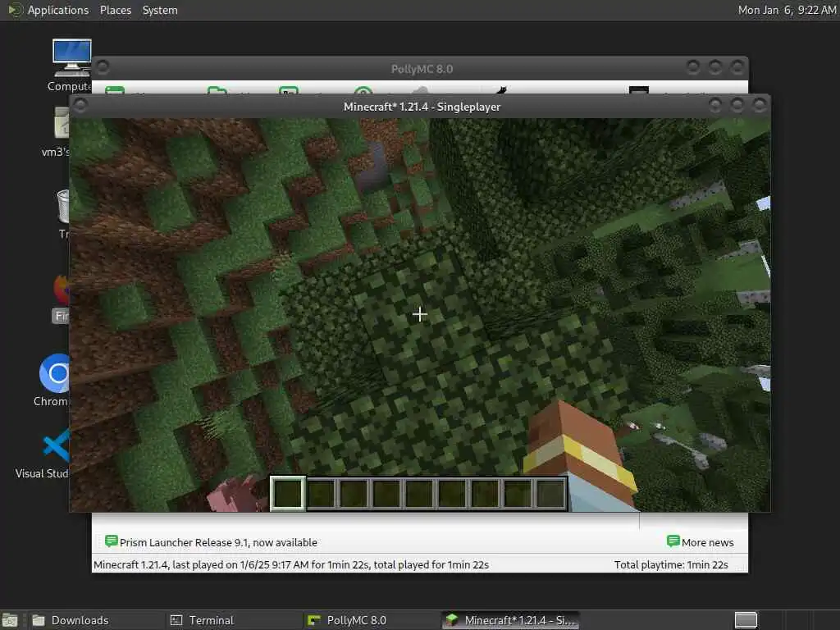Click the show-desktop icon in bottom panel

point(10,620)
